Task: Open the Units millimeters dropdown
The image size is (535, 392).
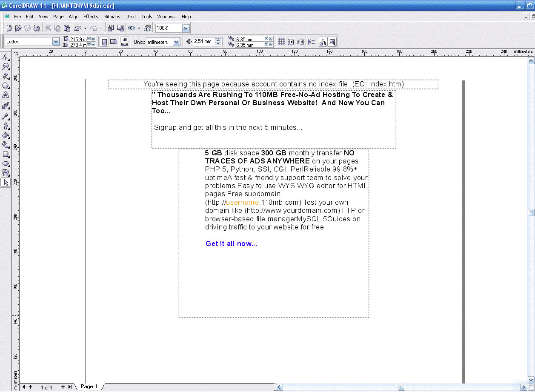Action: [x=177, y=42]
